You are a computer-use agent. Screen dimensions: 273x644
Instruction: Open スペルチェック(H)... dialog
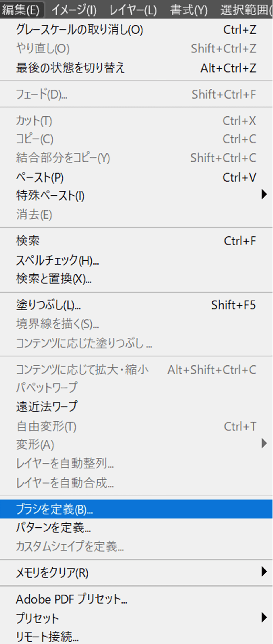point(57,260)
